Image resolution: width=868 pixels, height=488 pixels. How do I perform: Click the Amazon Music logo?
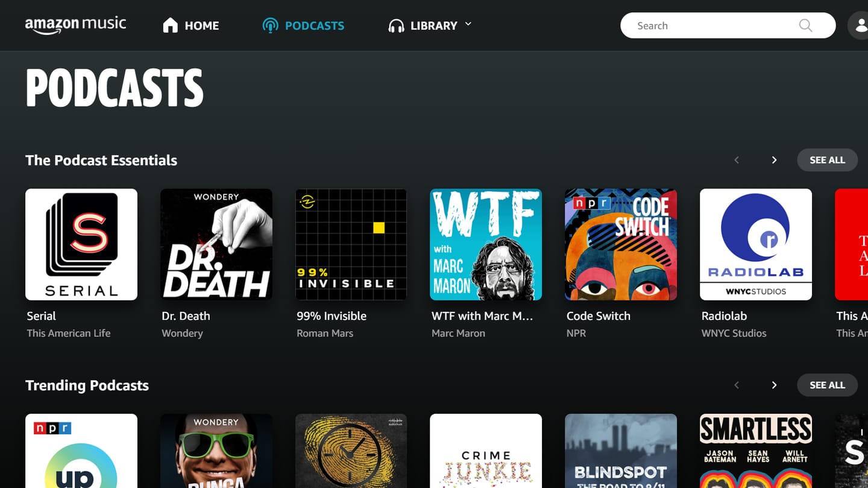click(x=75, y=25)
